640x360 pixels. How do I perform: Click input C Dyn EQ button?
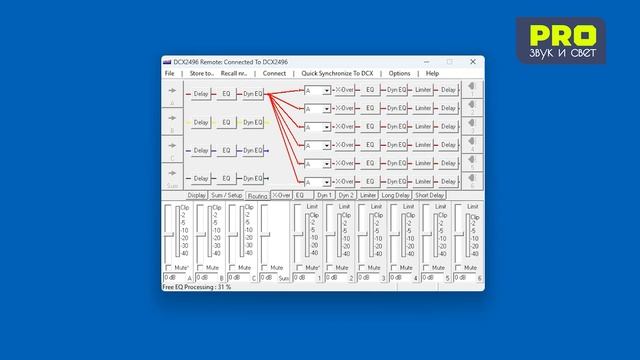coord(253,151)
